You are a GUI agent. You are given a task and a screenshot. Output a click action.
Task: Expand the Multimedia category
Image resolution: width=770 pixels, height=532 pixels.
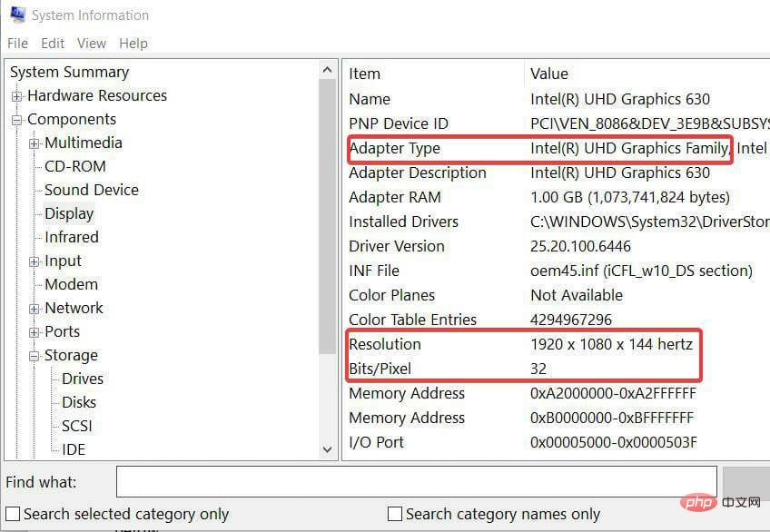(35, 143)
